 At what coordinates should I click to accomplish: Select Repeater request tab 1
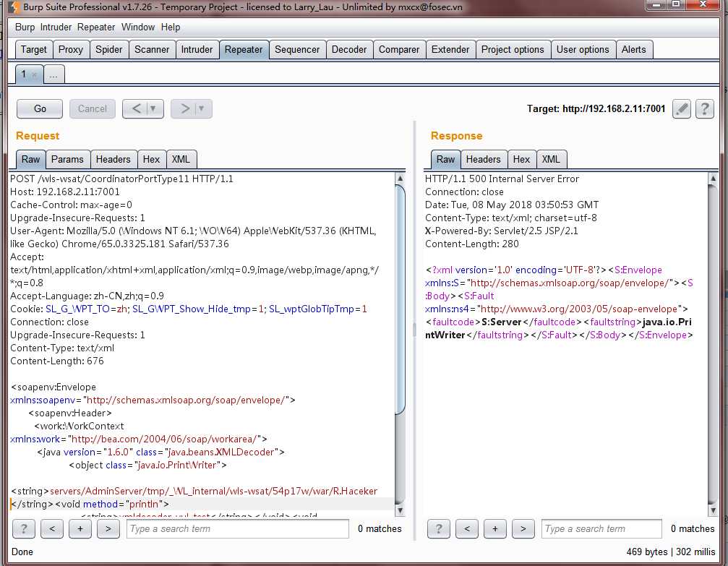coord(23,74)
